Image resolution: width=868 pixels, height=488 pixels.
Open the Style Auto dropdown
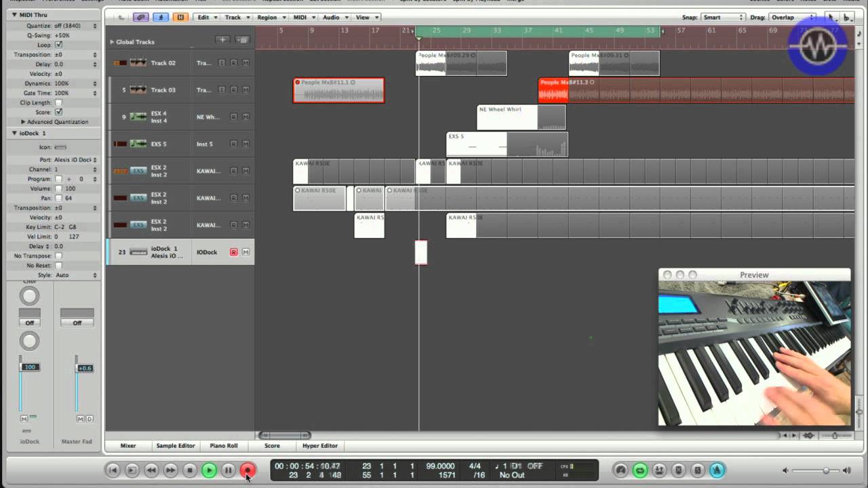[76, 275]
